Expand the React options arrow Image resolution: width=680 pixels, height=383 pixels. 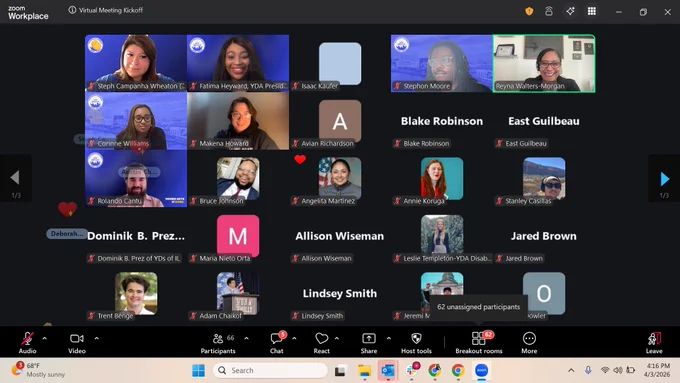point(337,338)
